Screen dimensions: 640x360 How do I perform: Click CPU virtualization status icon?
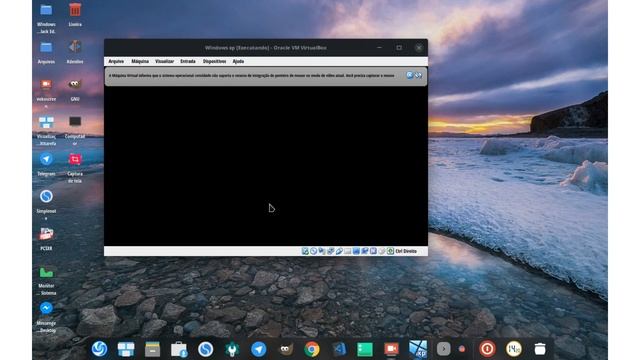[373, 251]
